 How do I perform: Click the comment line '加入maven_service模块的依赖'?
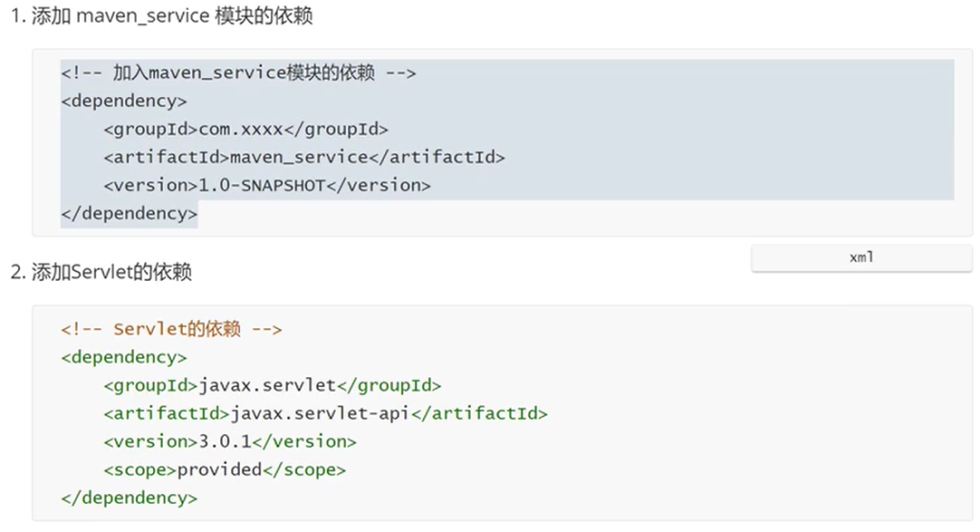point(238,73)
